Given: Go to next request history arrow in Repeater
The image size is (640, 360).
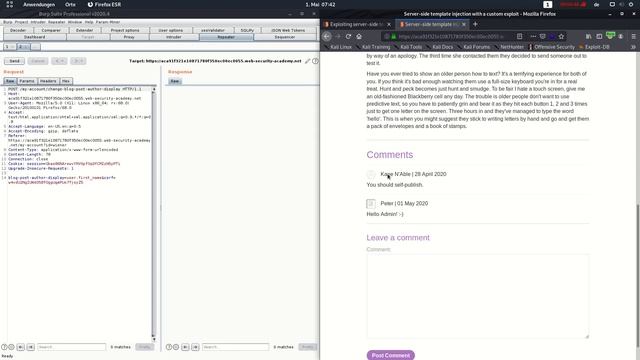Looking at the screenshot, I should [x=78, y=61].
